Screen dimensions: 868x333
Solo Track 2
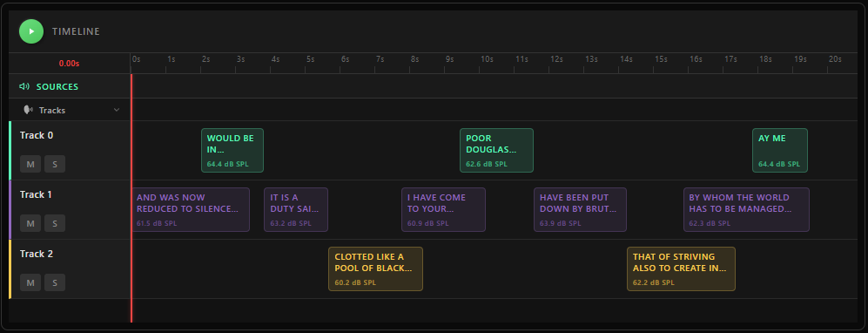pyautogui.click(x=55, y=282)
